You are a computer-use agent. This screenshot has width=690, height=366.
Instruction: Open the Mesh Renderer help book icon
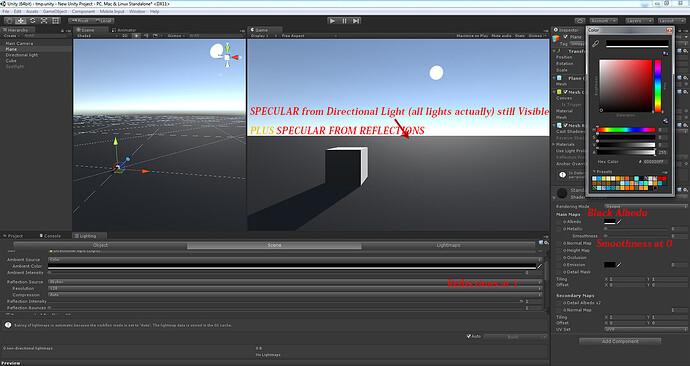(x=680, y=125)
